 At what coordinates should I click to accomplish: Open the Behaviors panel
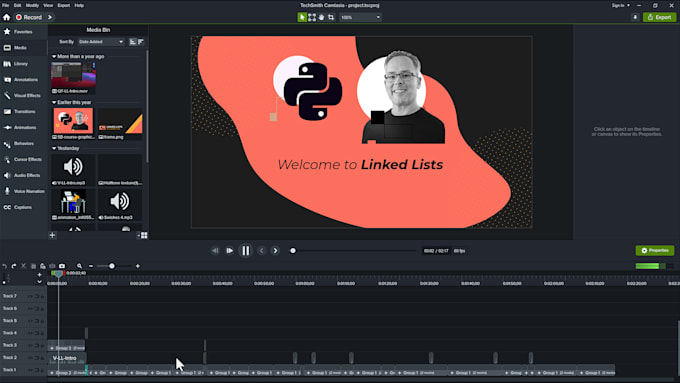pos(23,144)
